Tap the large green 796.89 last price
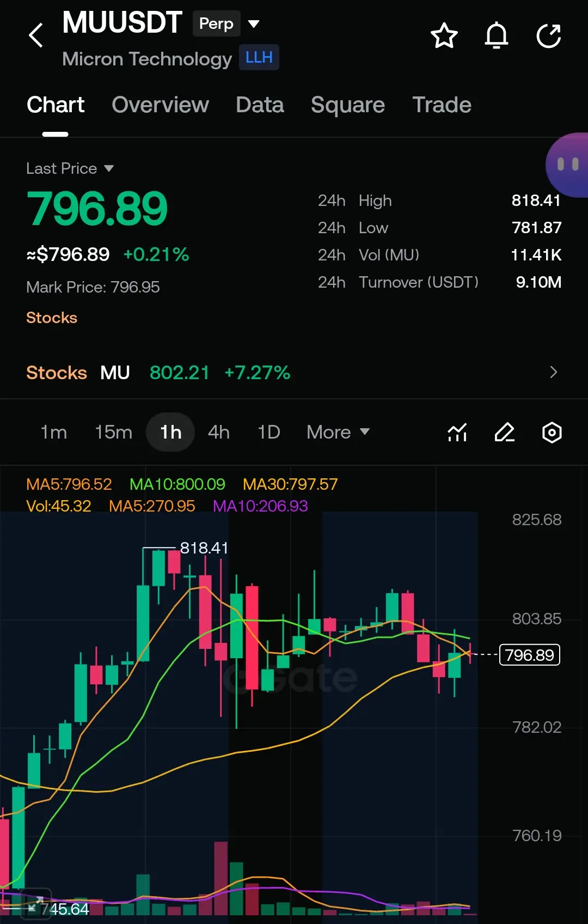The image size is (588, 924). [97, 208]
